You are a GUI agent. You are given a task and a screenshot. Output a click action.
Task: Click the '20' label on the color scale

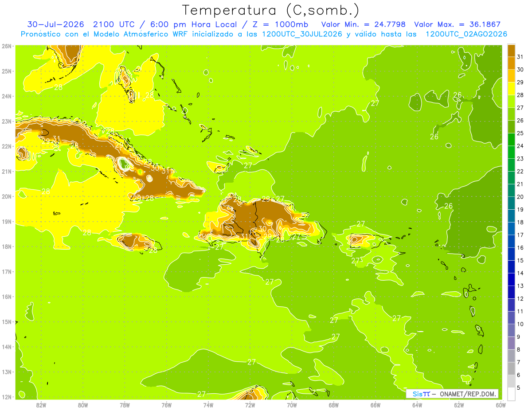[x=520, y=197]
